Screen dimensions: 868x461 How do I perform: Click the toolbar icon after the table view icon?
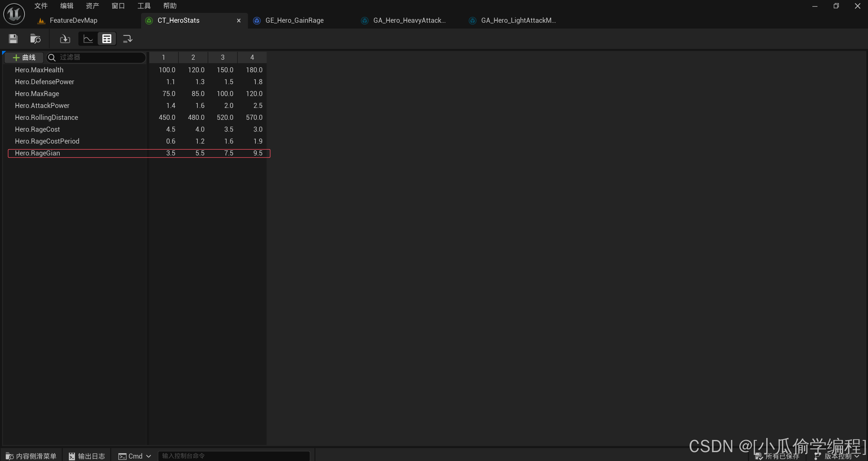point(128,39)
